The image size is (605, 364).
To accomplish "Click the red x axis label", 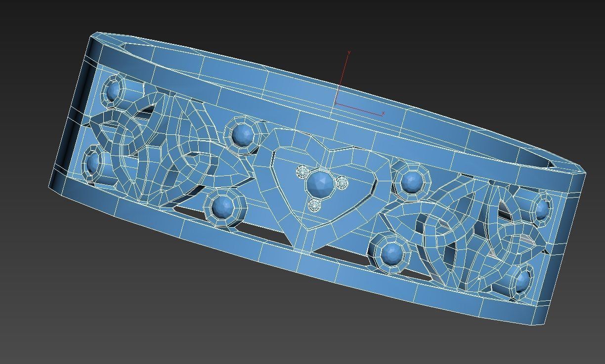I will coord(384,113).
